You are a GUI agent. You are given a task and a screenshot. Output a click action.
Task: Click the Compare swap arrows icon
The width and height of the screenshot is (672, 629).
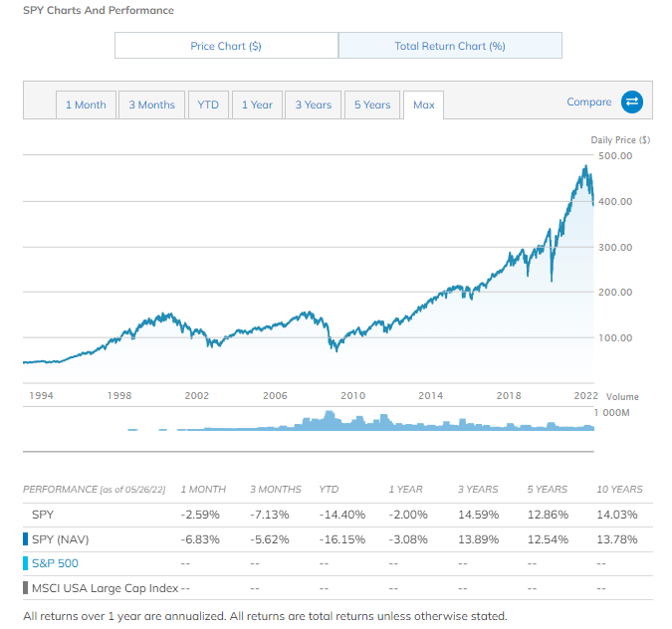coord(632,102)
